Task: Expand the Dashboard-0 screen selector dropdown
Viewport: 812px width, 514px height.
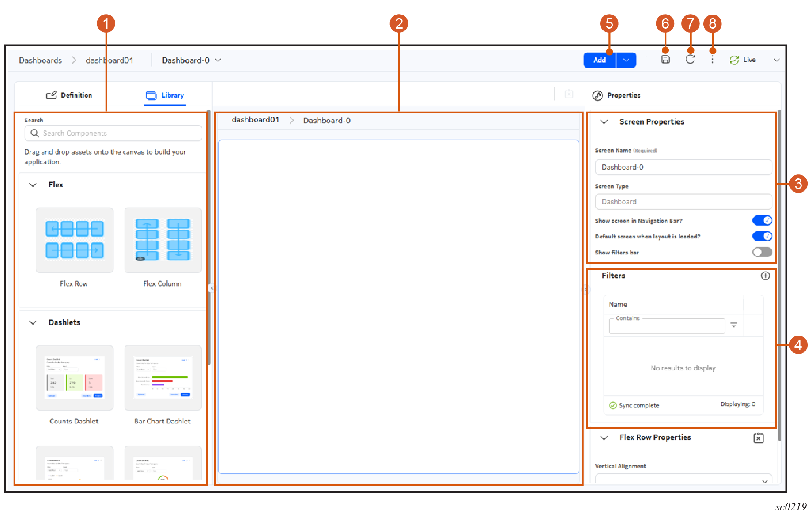Action: tap(218, 60)
